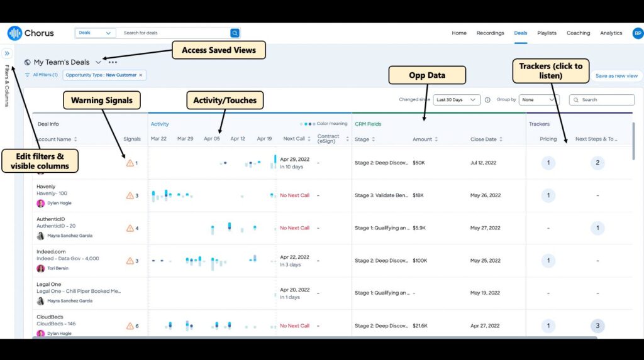
Task: Click Apr 22, 2022 next call for Indeed.com
Action: pos(294,258)
